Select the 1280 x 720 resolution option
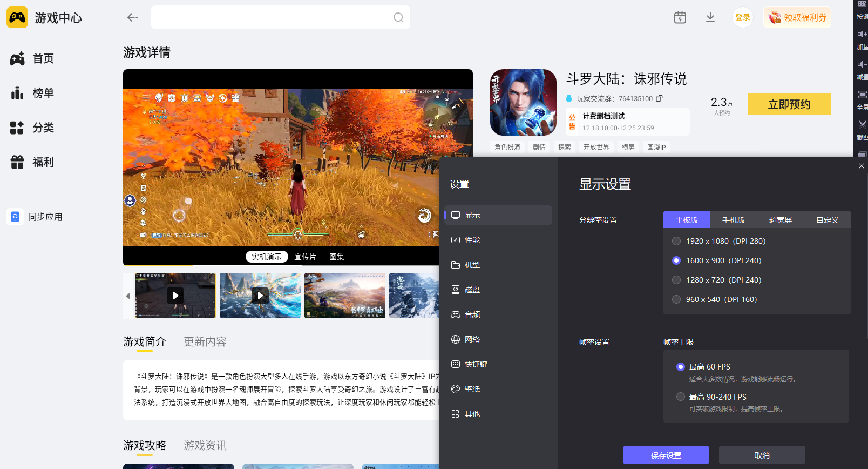Viewport: 868px width, 469px height. (x=676, y=280)
